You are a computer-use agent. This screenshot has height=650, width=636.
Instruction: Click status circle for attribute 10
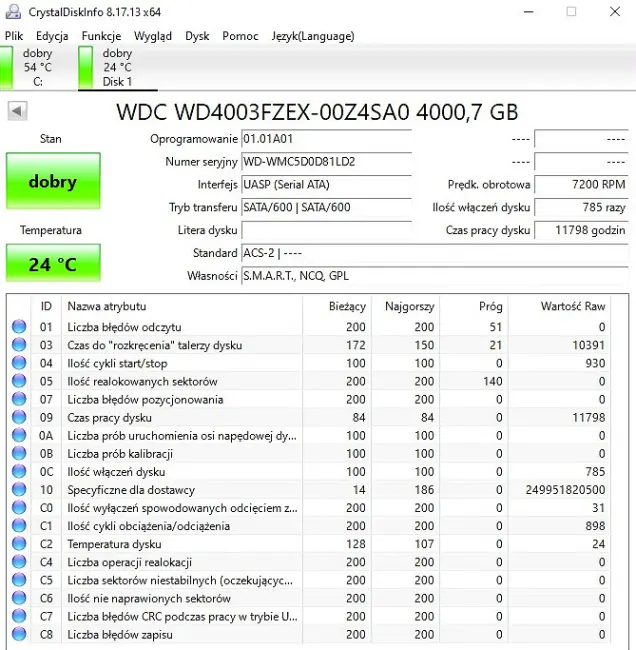pos(19,490)
